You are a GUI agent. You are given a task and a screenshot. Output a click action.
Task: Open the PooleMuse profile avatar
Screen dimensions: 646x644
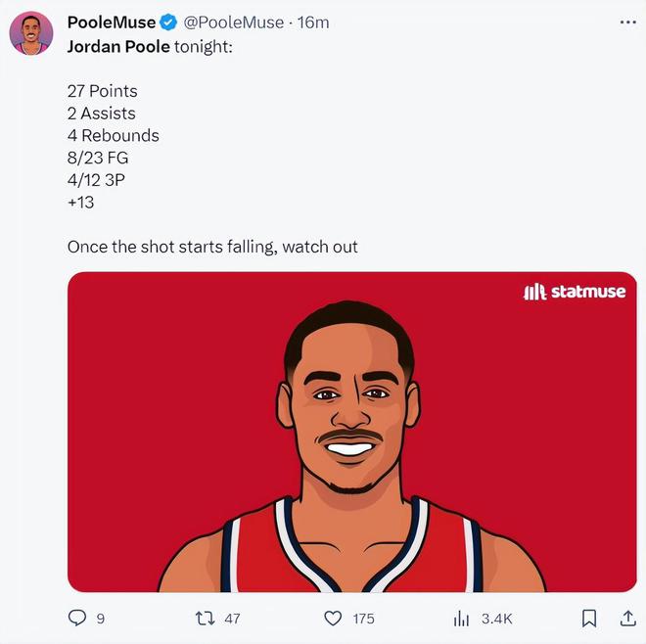30,34
